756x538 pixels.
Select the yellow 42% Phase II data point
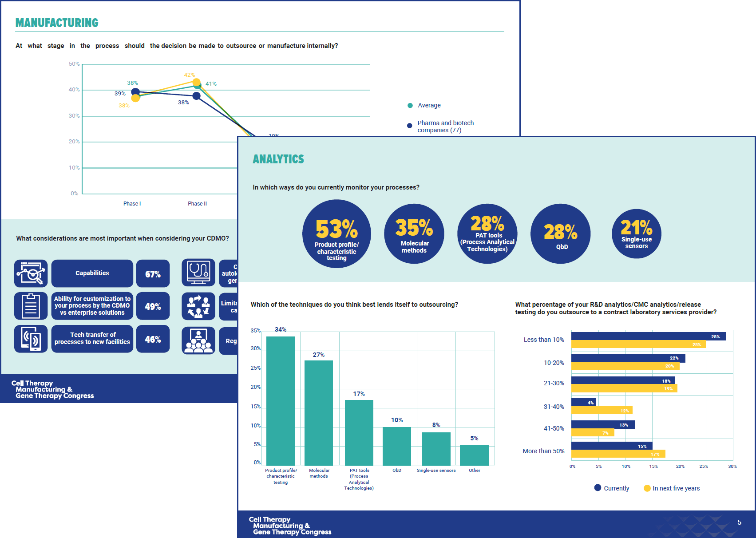click(x=196, y=82)
